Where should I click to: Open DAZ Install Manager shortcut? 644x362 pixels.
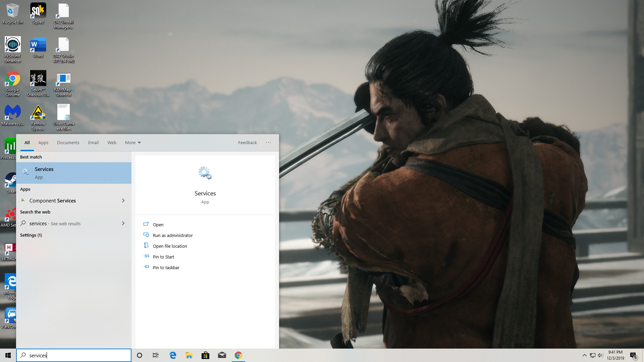pos(63,16)
